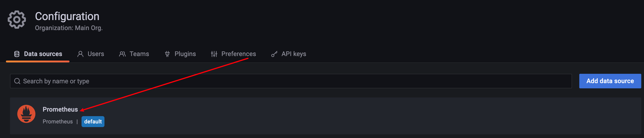
Task: Click the gray Prometheus type text
Action: click(x=57, y=122)
